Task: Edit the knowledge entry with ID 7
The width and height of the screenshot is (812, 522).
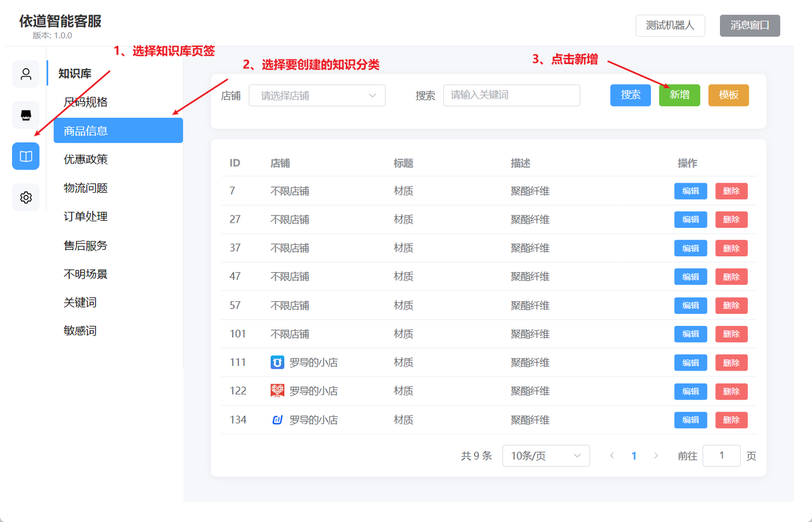Action: pos(690,190)
